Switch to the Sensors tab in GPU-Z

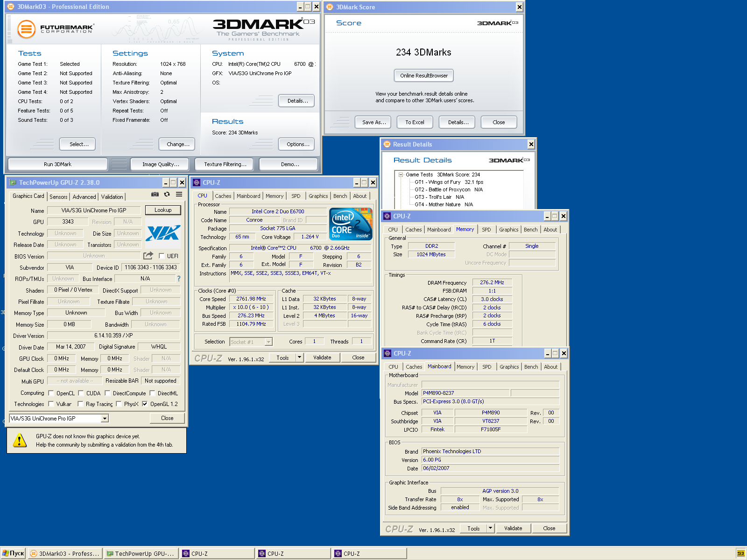[x=58, y=197]
